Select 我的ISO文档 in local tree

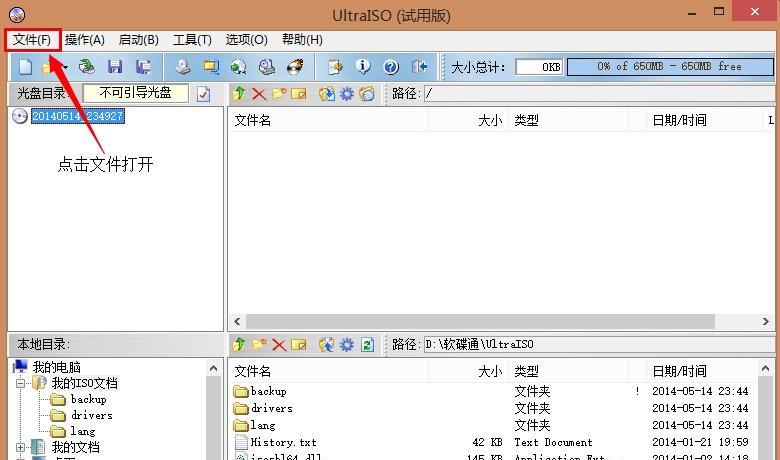tap(85, 383)
